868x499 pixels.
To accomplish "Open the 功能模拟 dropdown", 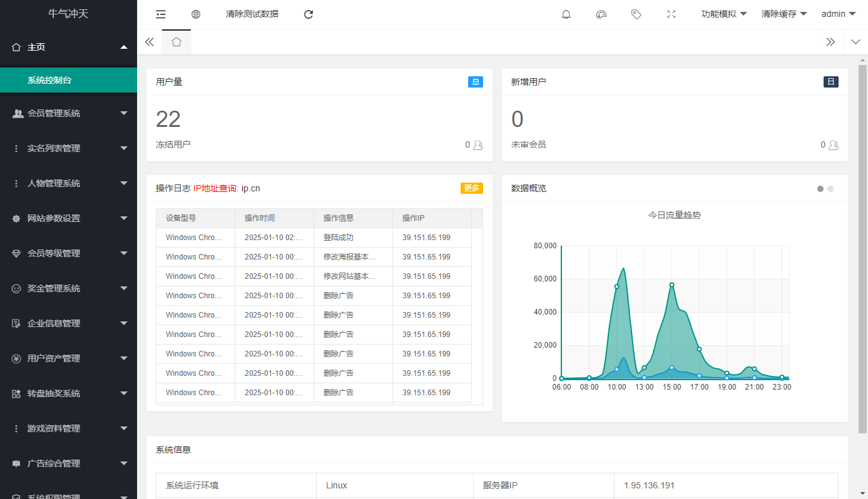I will coord(724,14).
